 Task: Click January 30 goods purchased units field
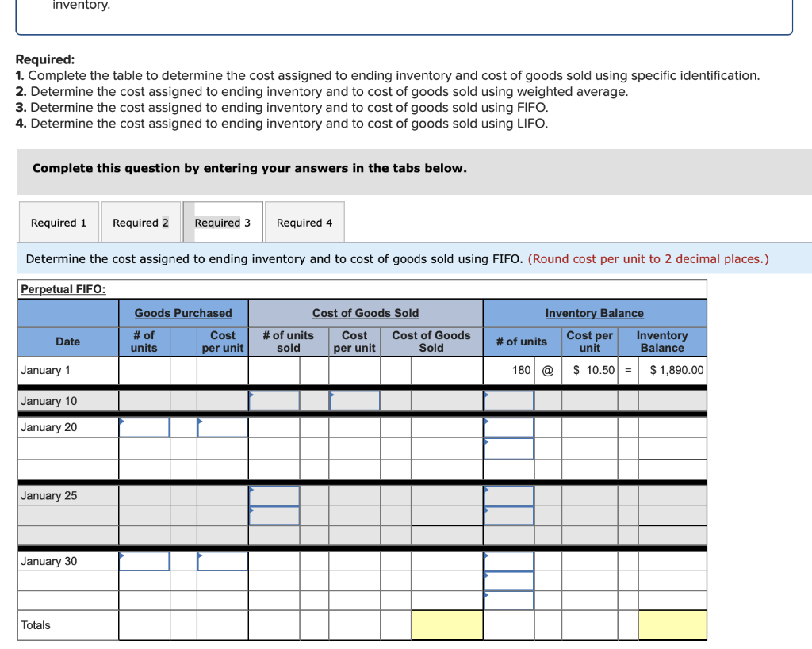pyautogui.click(x=144, y=562)
